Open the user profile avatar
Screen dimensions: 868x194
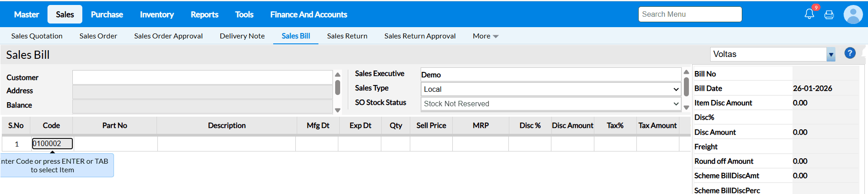(853, 14)
